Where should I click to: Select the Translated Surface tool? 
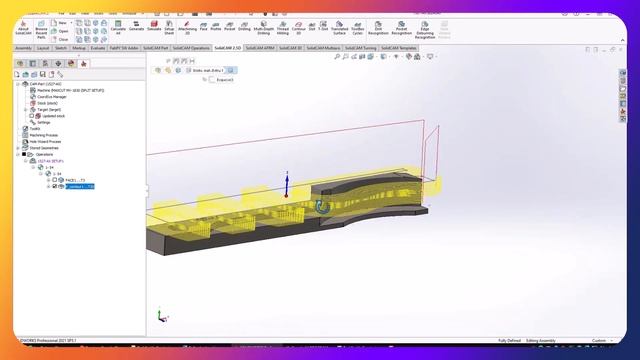[x=339, y=28]
